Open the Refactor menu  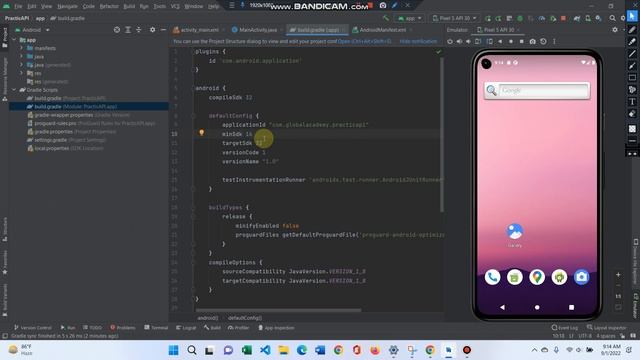(109, 7)
